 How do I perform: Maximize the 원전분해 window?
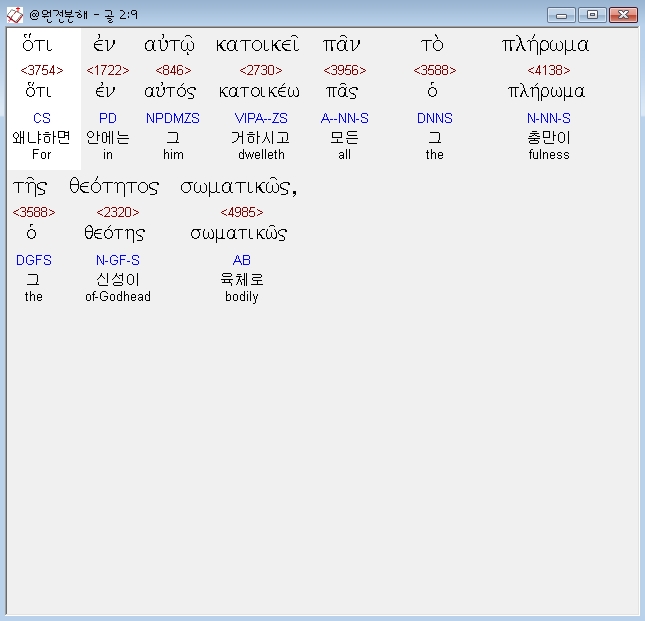[592, 15]
